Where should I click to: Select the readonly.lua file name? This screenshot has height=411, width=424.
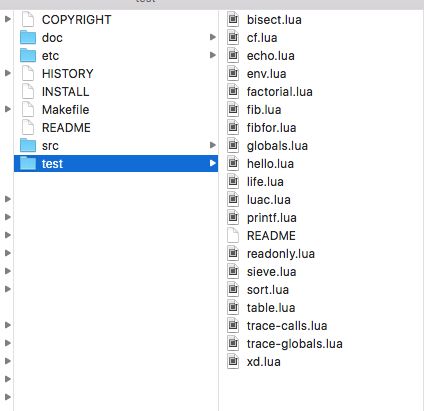281,254
